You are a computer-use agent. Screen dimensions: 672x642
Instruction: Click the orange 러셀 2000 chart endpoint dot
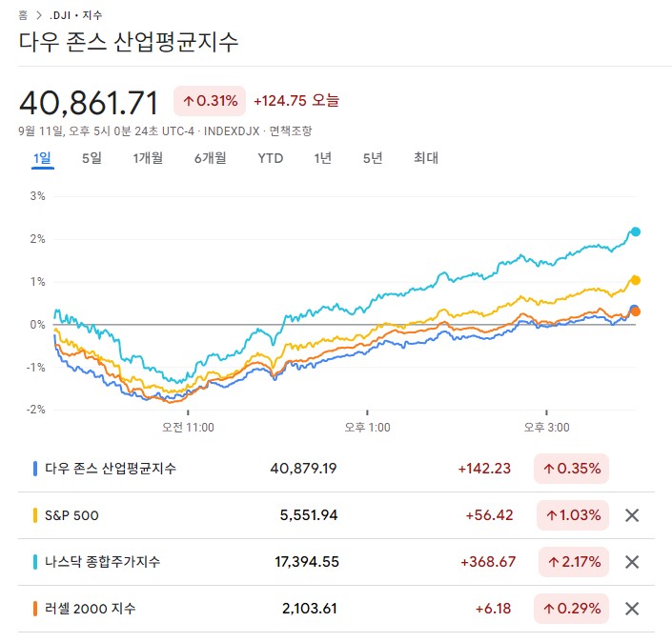(x=637, y=311)
